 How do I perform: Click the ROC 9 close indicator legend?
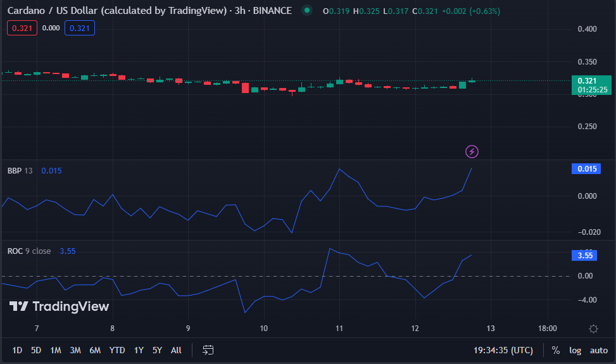[29, 251]
